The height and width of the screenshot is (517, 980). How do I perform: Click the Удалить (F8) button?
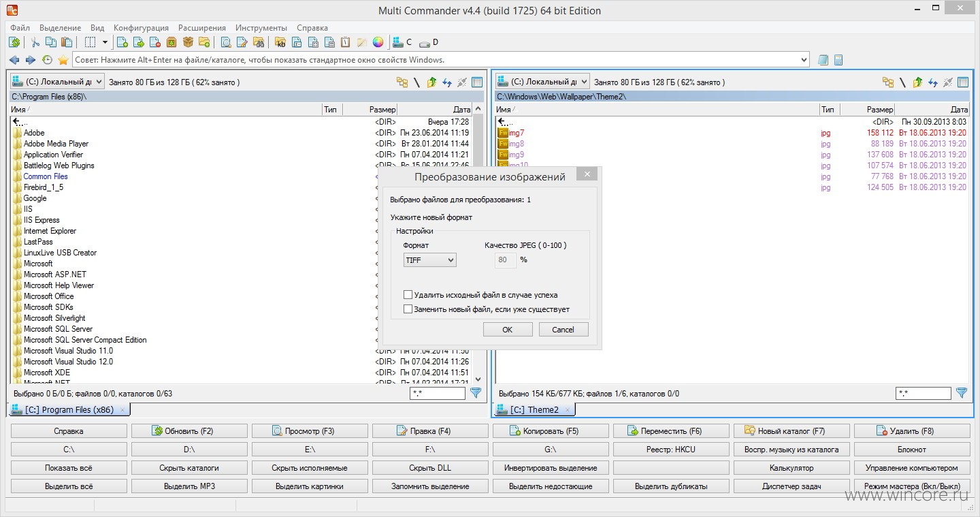[912, 431]
